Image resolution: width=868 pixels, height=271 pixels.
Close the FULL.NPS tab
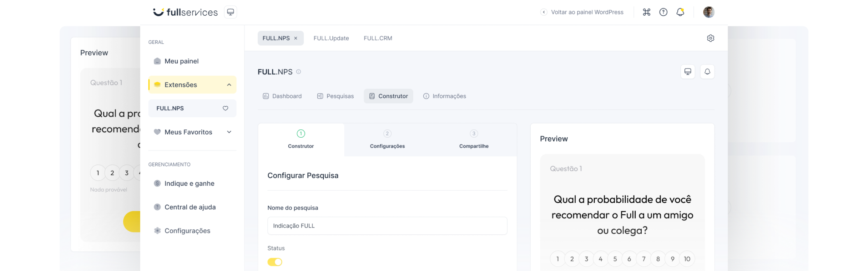(x=296, y=38)
